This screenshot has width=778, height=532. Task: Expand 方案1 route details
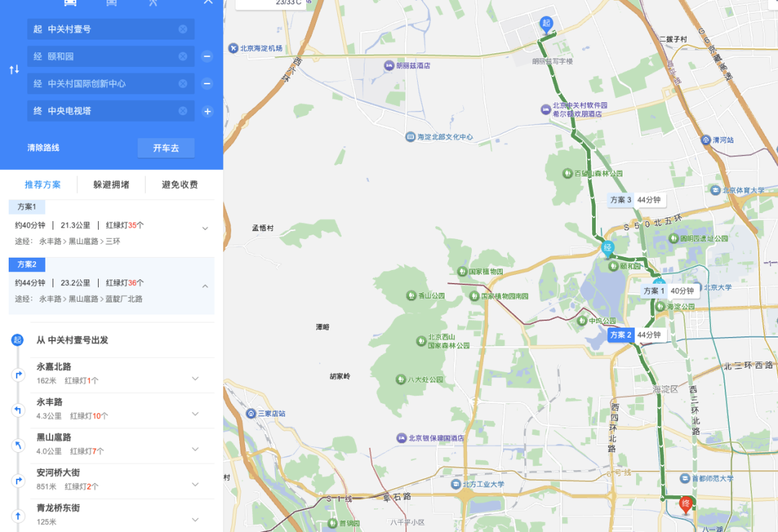point(205,229)
